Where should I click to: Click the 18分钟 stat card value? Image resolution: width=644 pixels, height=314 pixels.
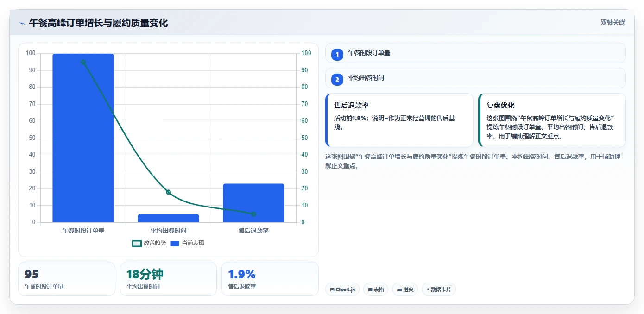[145, 274]
